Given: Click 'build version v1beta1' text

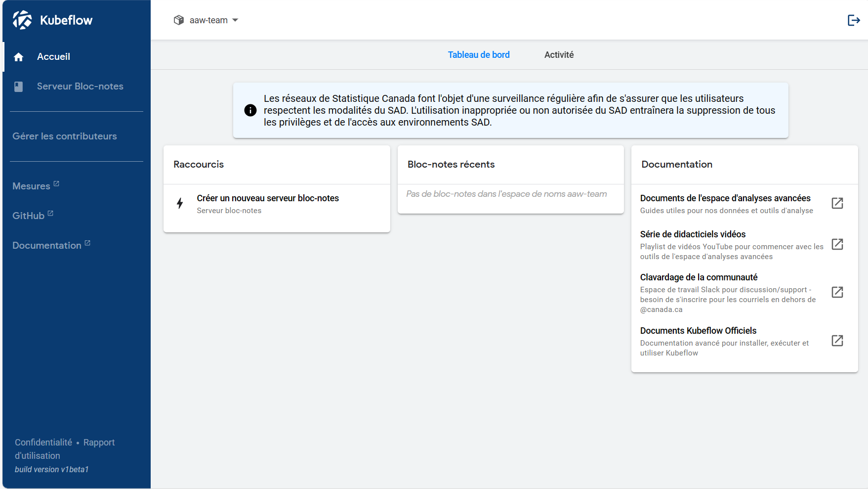Looking at the screenshot, I should (x=52, y=470).
